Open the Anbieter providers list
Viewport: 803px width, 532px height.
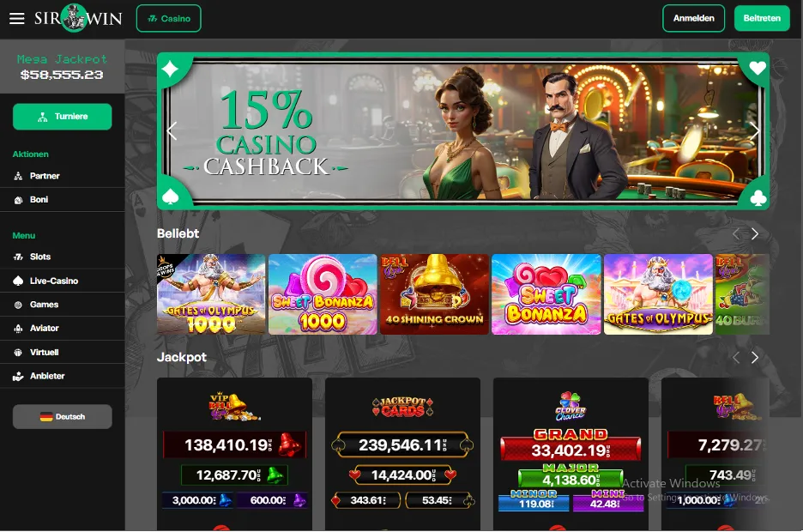click(x=63, y=376)
